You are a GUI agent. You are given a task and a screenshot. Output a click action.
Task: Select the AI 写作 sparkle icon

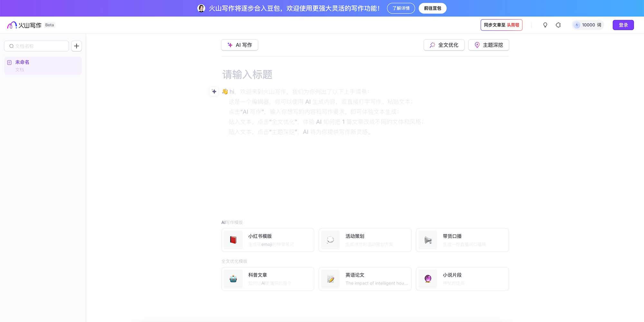click(230, 45)
